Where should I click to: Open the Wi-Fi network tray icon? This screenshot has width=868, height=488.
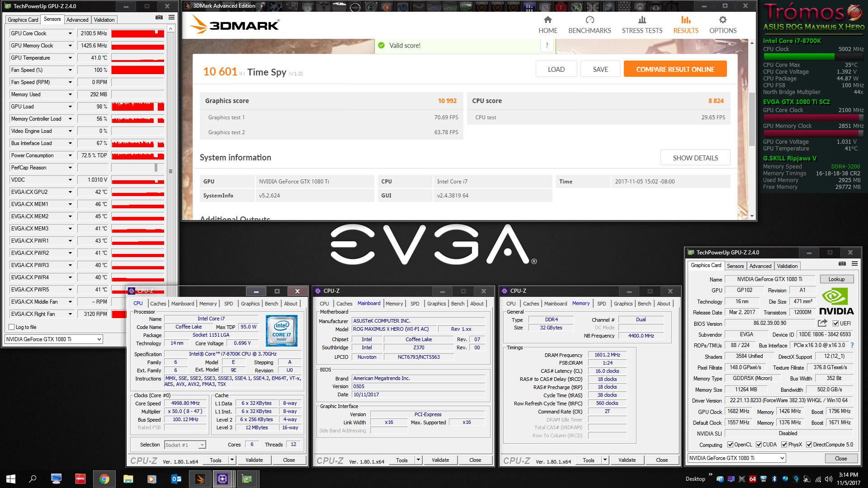point(817,479)
